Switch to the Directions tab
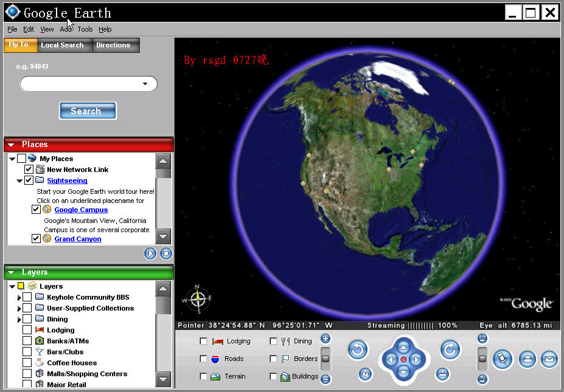Screen dimensions: 564x392 coord(116,45)
